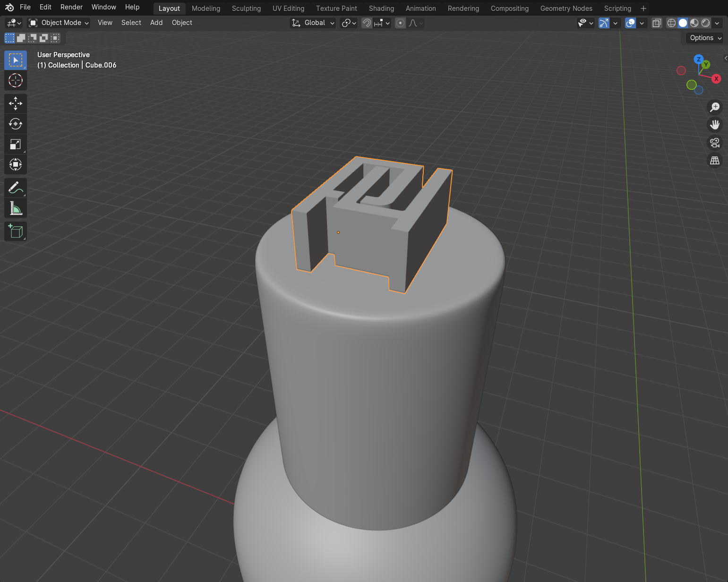Switch to the Scripting workspace tab

(x=617, y=9)
